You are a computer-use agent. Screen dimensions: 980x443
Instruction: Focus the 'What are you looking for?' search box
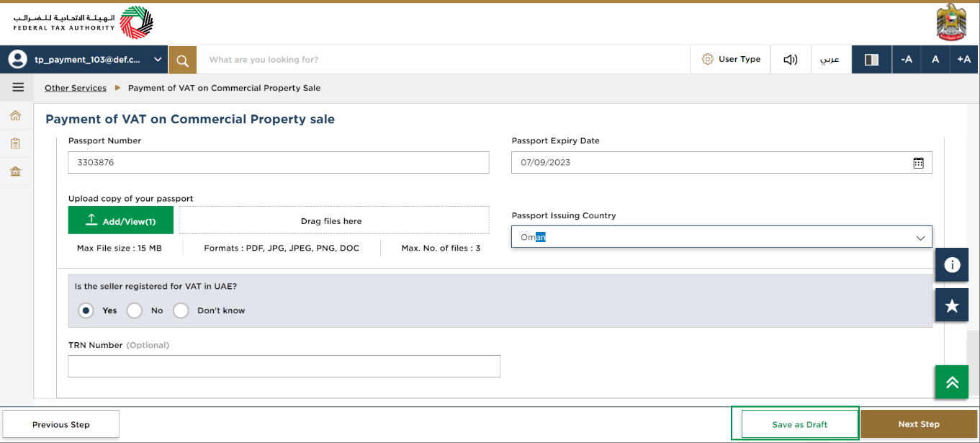point(443,60)
